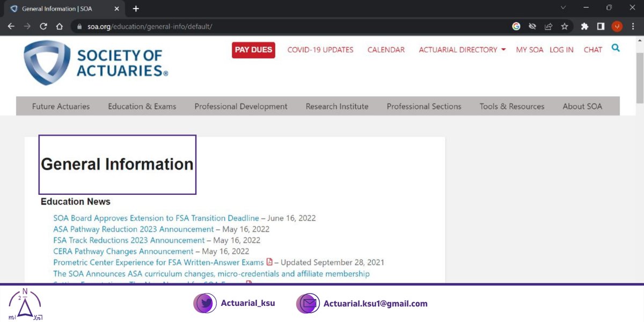Reload the page with the refresh icon
Image resolution: width=644 pixels, height=322 pixels.
(x=43, y=26)
